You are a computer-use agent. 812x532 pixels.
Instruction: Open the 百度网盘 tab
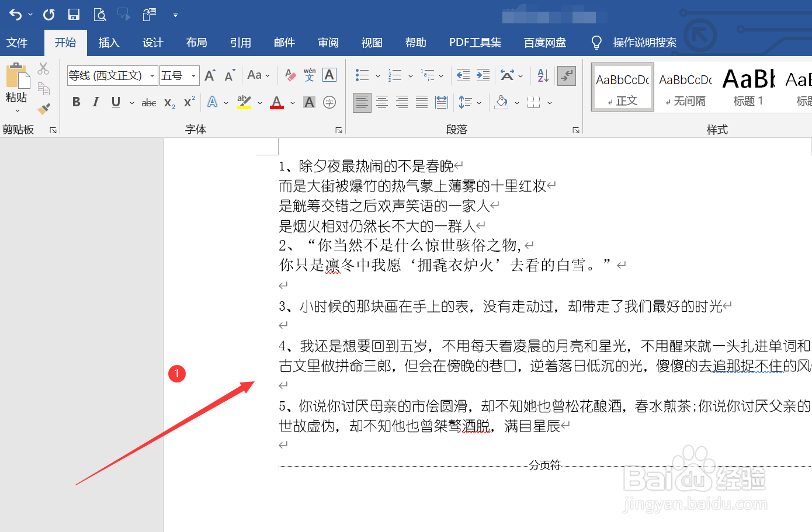pos(545,43)
